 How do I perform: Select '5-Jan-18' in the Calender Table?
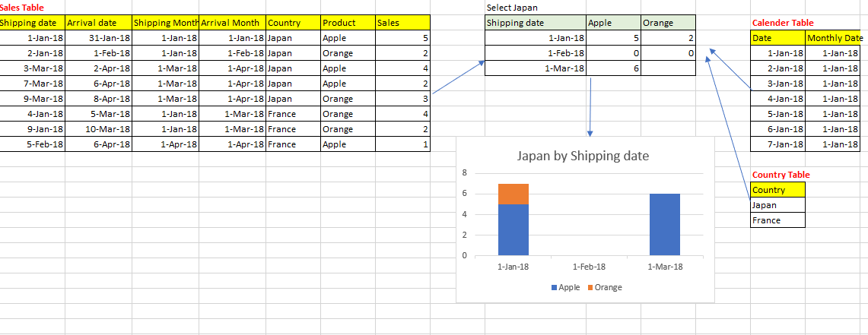[x=777, y=114]
